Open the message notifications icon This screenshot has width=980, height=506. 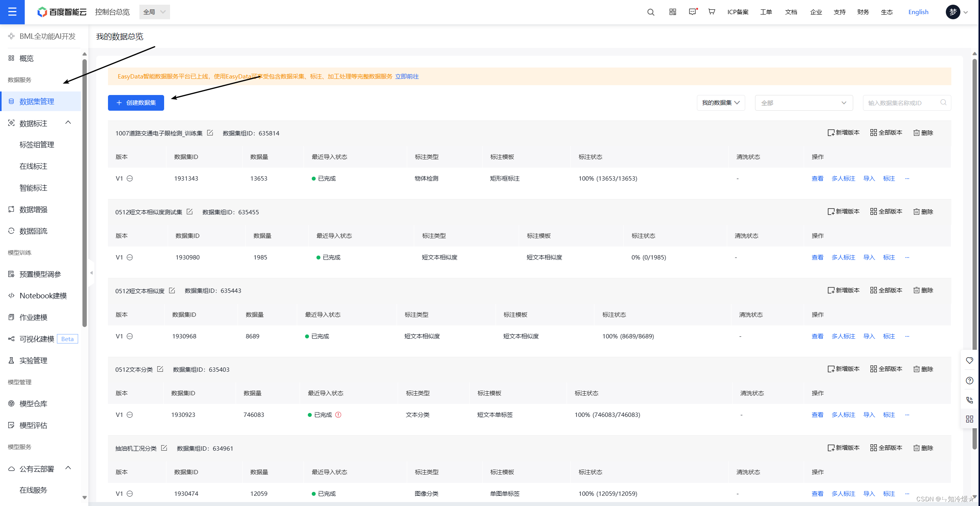pyautogui.click(x=693, y=12)
